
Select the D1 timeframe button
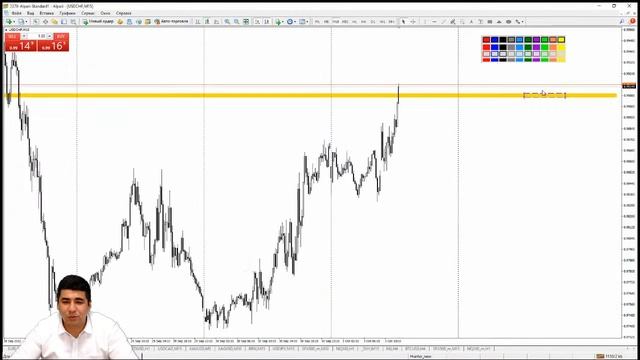click(373, 22)
